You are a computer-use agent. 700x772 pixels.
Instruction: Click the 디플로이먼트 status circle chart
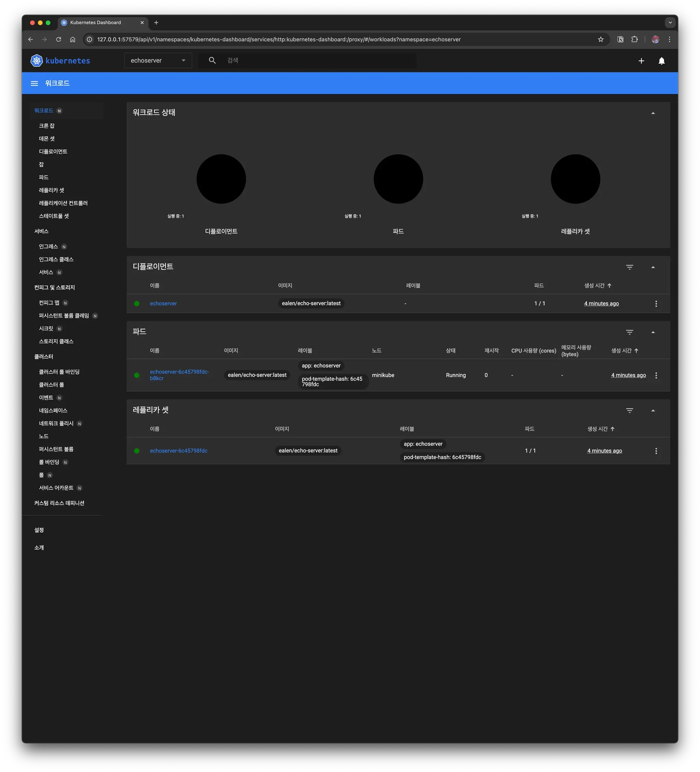(221, 179)
